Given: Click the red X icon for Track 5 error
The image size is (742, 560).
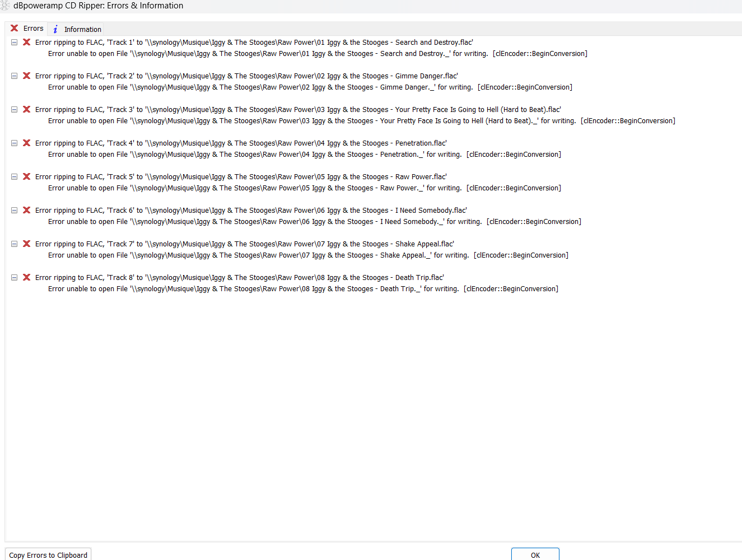Looking at the screenshot, I should click(x=26, y=177).
